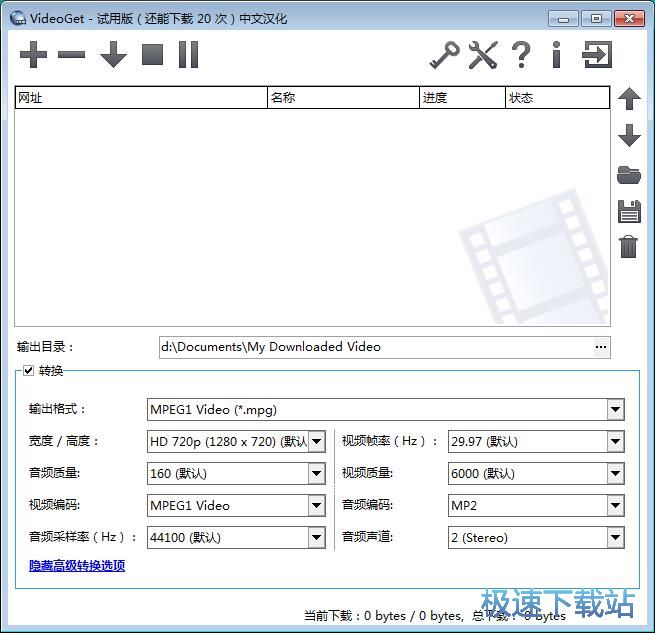Viewport: 655px width, 633px height.
Task: Uncheck the 转换 checkbox
Action: 28,371
